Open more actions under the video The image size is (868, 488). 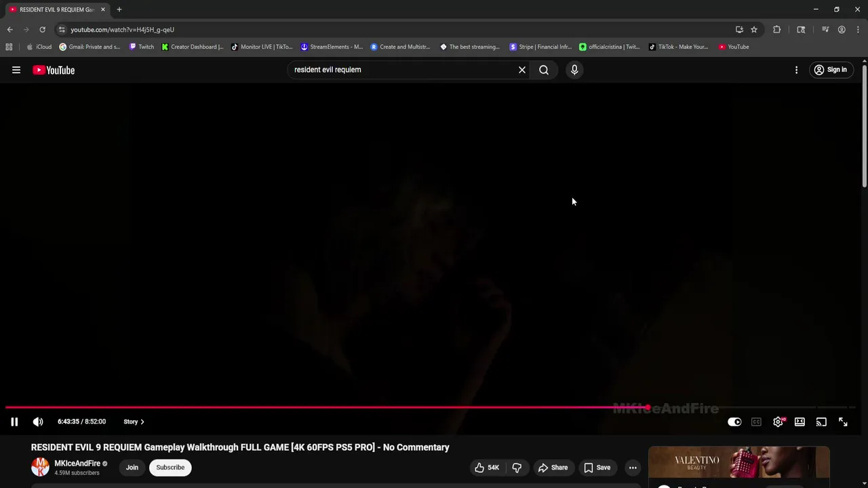click(x=633, y=468)
